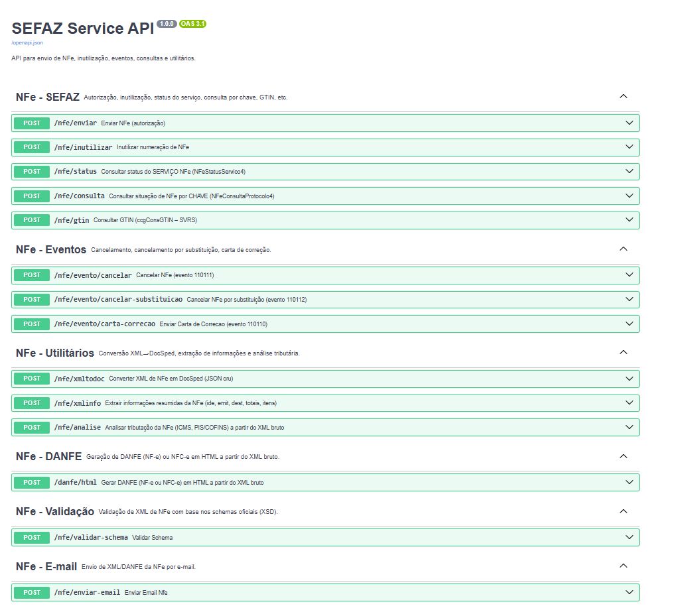Click the POST badge on /nfe/validar-schema
The width and height of the screenshot is (700, 616).
click(x=31, y=537)
